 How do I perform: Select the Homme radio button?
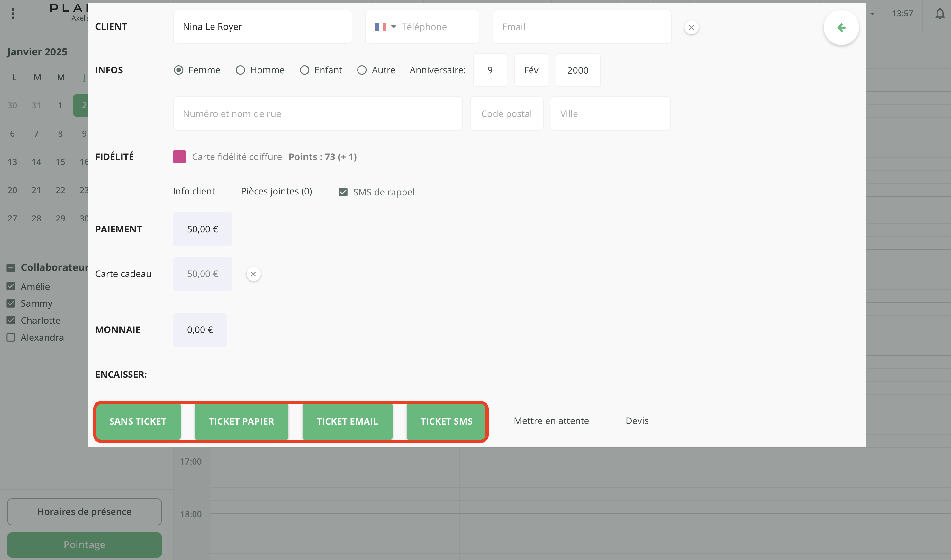[240, 70]
